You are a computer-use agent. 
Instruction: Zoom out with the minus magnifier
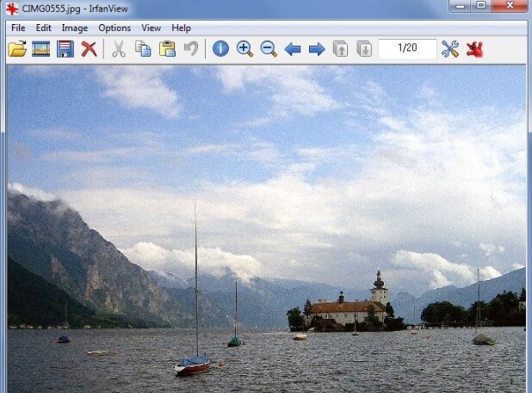tap(269, 49)
